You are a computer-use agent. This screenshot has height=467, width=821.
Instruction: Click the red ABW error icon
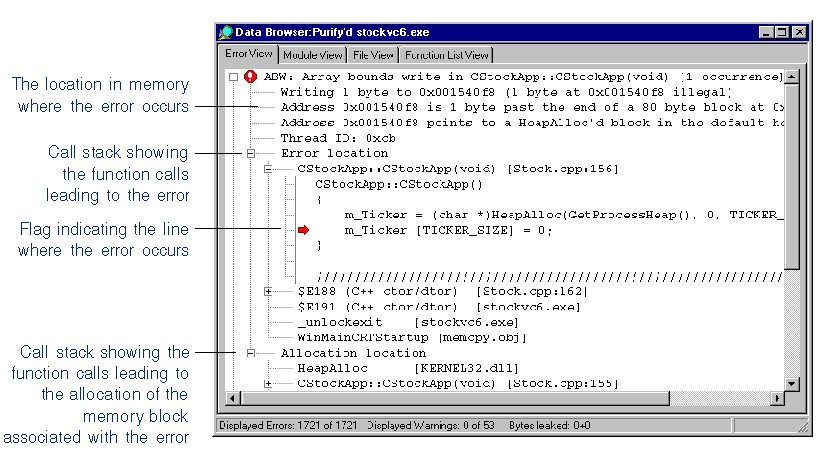251,77
